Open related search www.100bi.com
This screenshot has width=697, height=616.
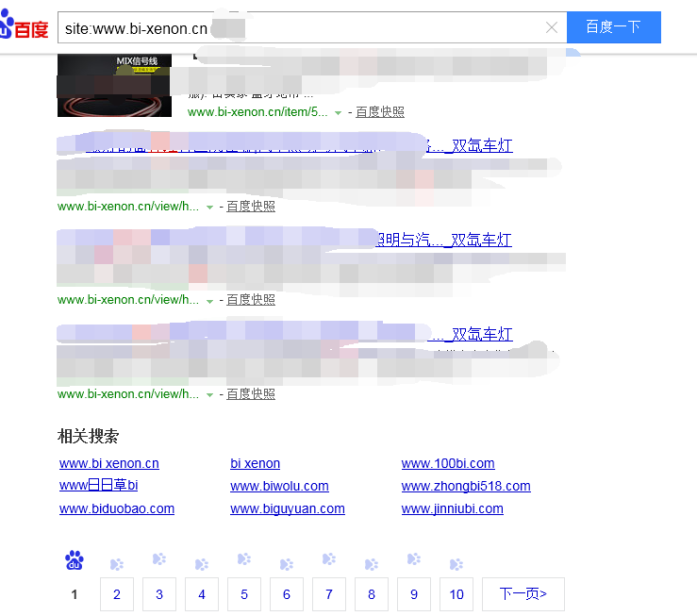448,463
